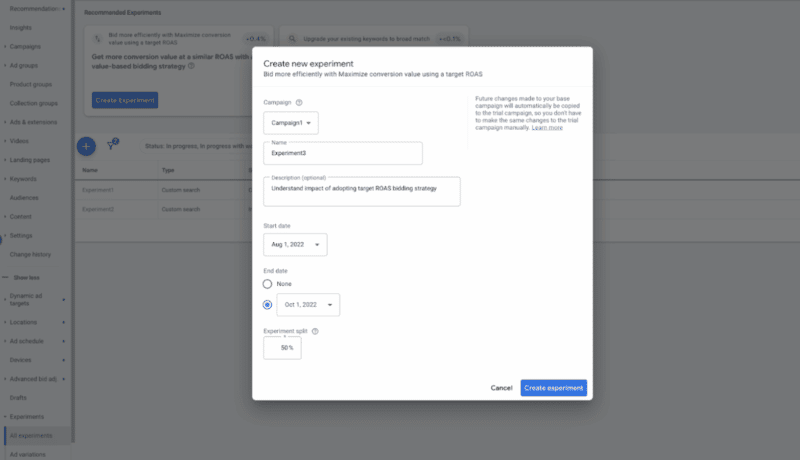Click the blue Create experiment dialog button
Image resolution: width=800 pixels, height=460 pixels.
[x=553, y=388]
